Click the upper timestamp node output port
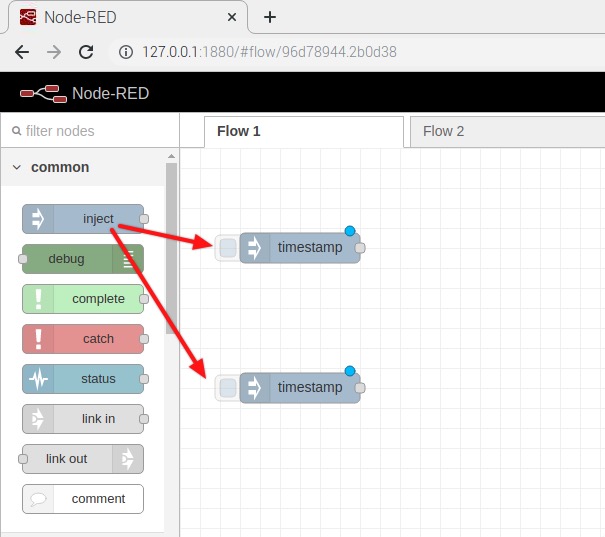 pos(361,248)
